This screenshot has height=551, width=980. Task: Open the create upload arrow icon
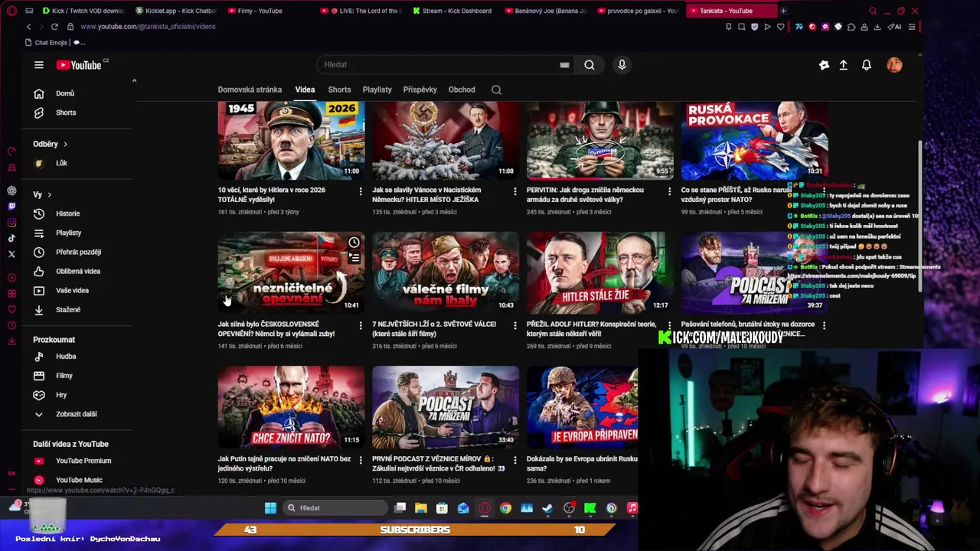point(844,65)
